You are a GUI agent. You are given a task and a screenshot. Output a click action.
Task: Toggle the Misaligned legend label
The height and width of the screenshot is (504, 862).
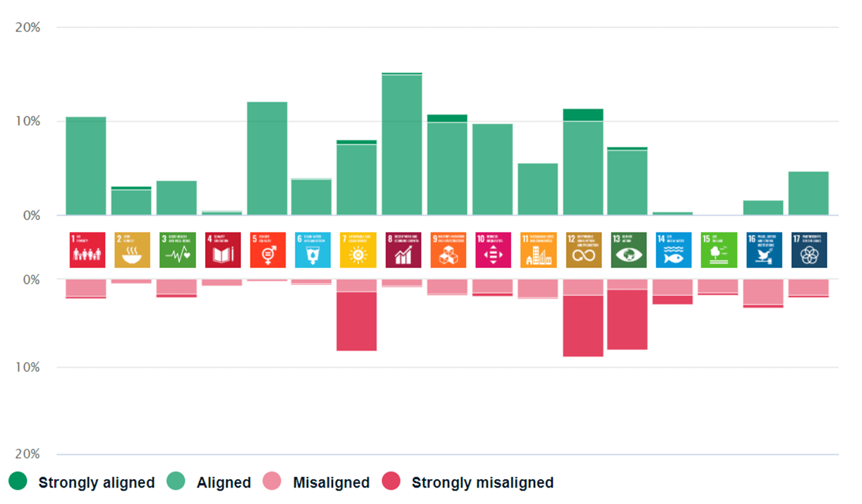(331, 483)
